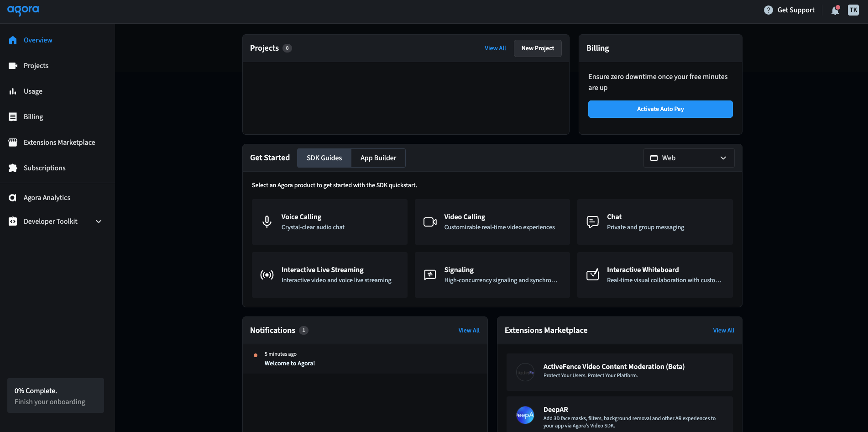Click the Subscriptions puzzle piece icon
Image resolution: width=868 pixels, height=432 pixels.
pos(13,168)
